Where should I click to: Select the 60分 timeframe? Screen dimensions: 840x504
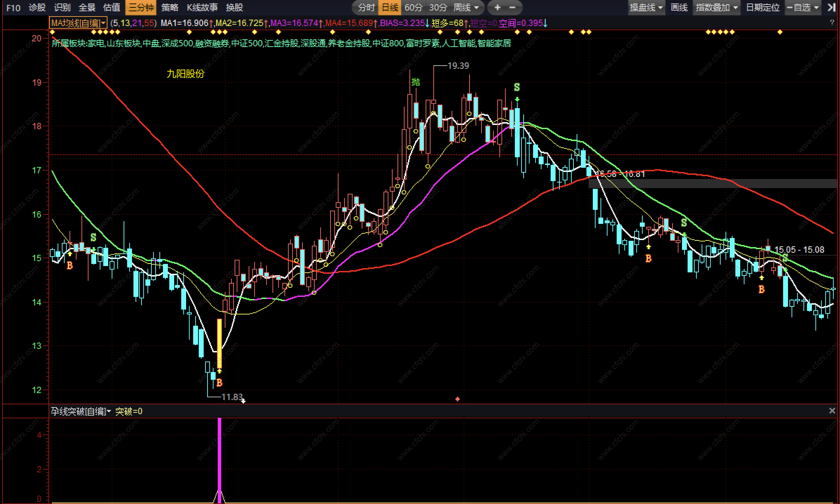(x=413, y=7)
